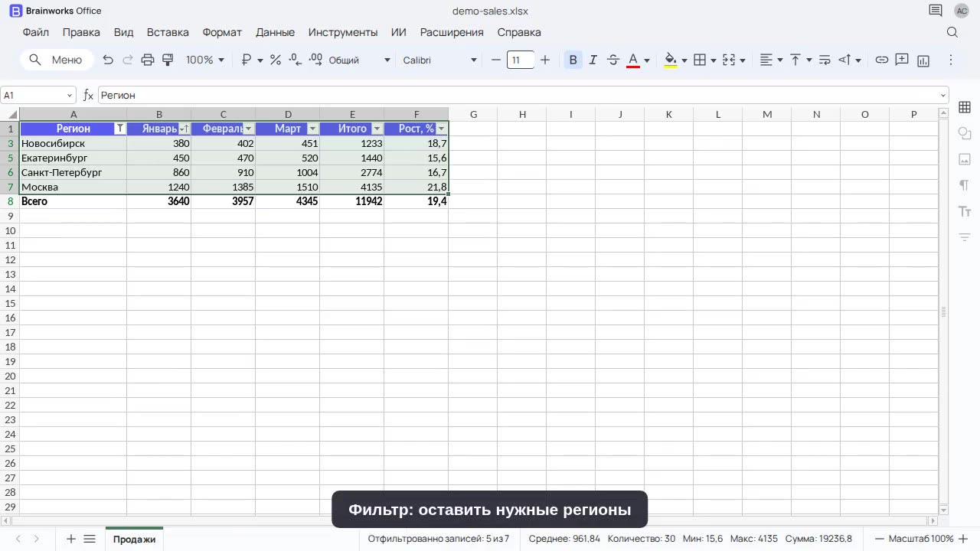Undo the last action

(108, 60)
